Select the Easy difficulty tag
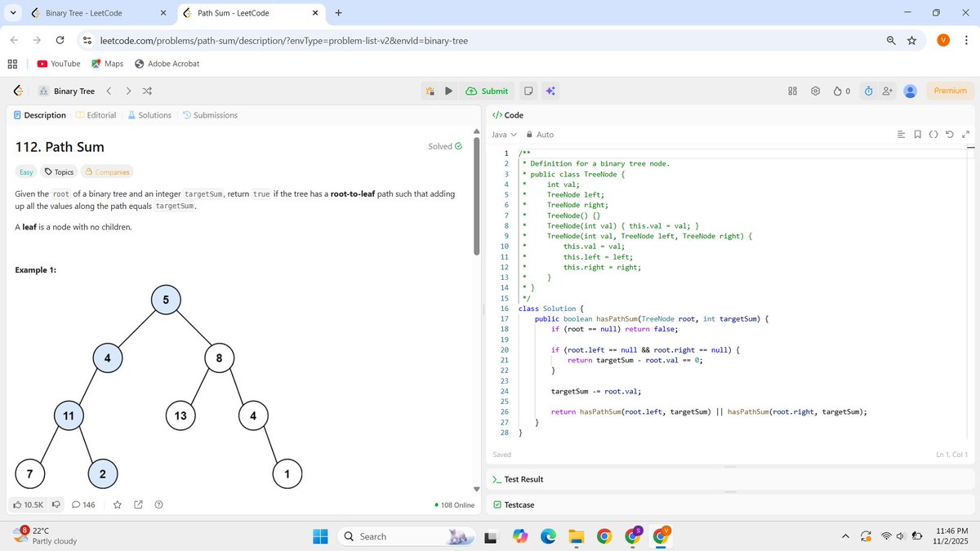 [26, 172]
